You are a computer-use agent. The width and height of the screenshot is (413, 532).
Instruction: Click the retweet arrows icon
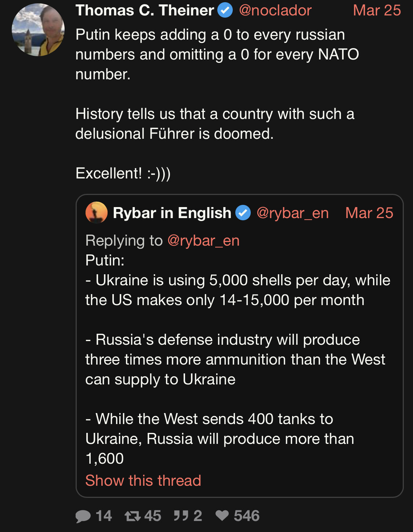click(x=132, y=516)
